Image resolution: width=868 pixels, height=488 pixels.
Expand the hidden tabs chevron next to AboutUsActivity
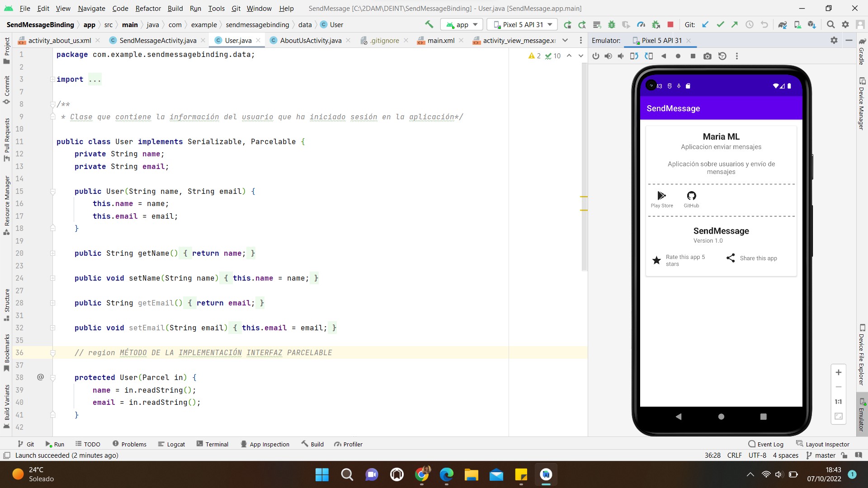pos(566,40)
